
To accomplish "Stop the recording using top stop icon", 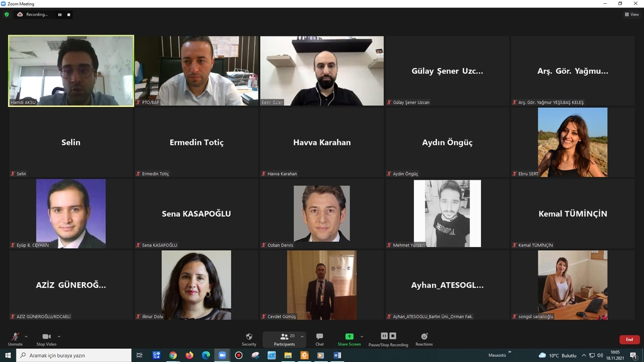I will (x=69, y=14).
